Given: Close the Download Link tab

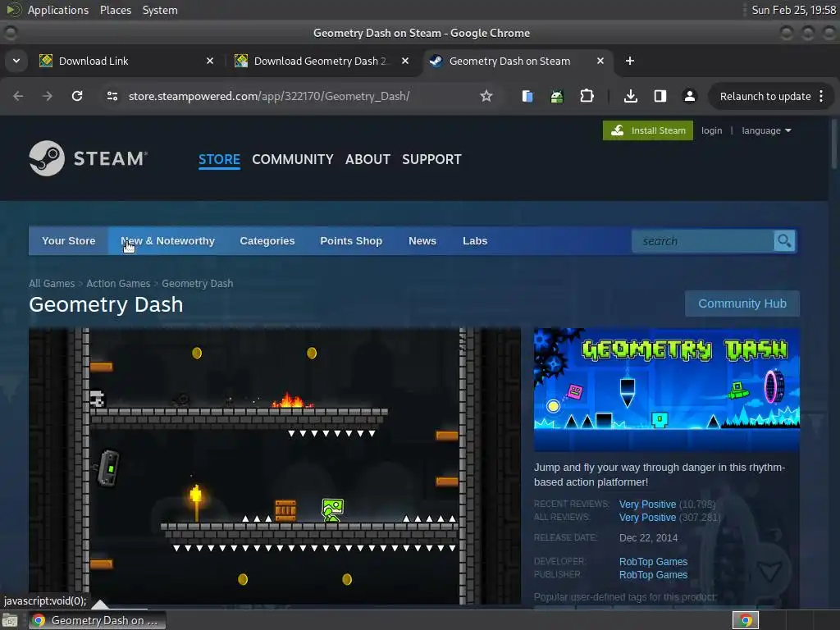Looking at the screenshot, I should (210, 61).
